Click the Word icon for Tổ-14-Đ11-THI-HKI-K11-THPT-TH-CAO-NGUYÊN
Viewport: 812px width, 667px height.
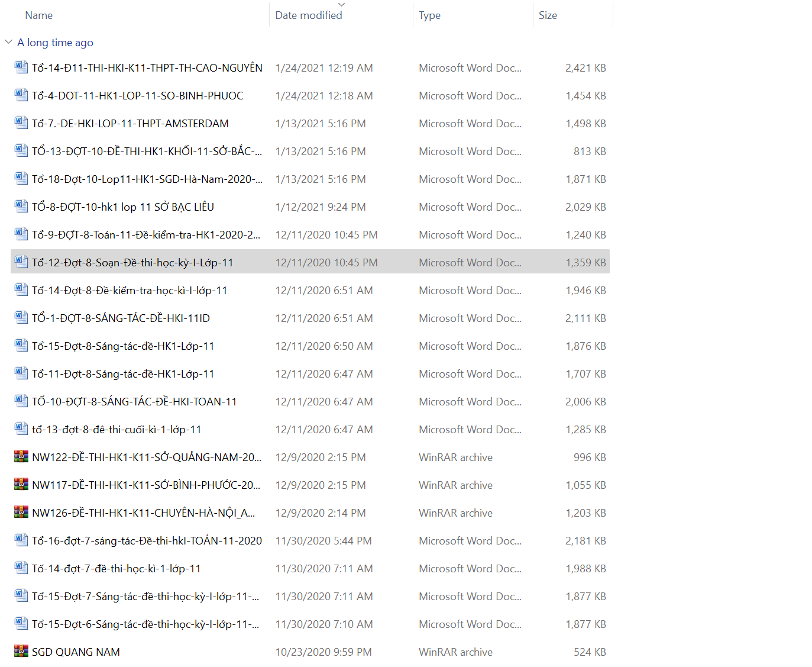[x=21, y=67]
